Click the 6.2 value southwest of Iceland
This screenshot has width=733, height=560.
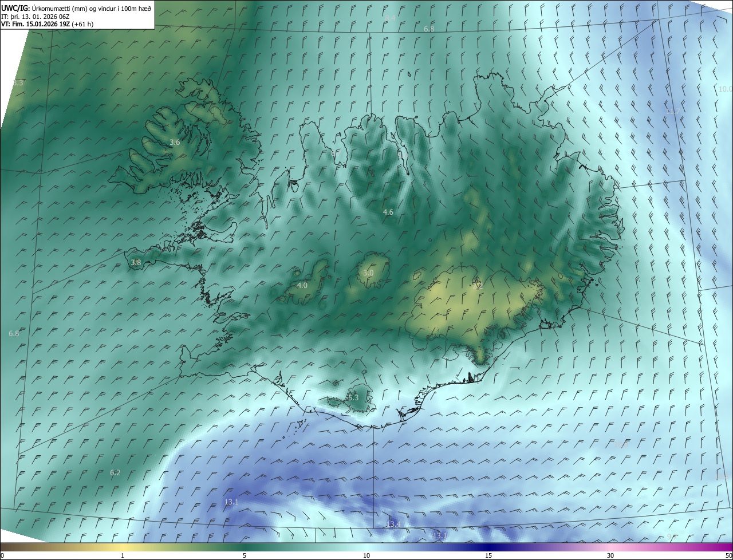tap(115, 473)
